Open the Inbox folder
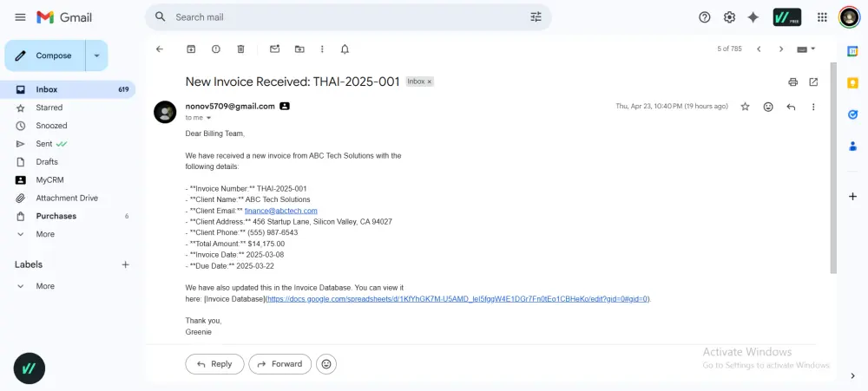Viewport: 868px width, 391px height. pyautogui.click(x=68, y=89)
